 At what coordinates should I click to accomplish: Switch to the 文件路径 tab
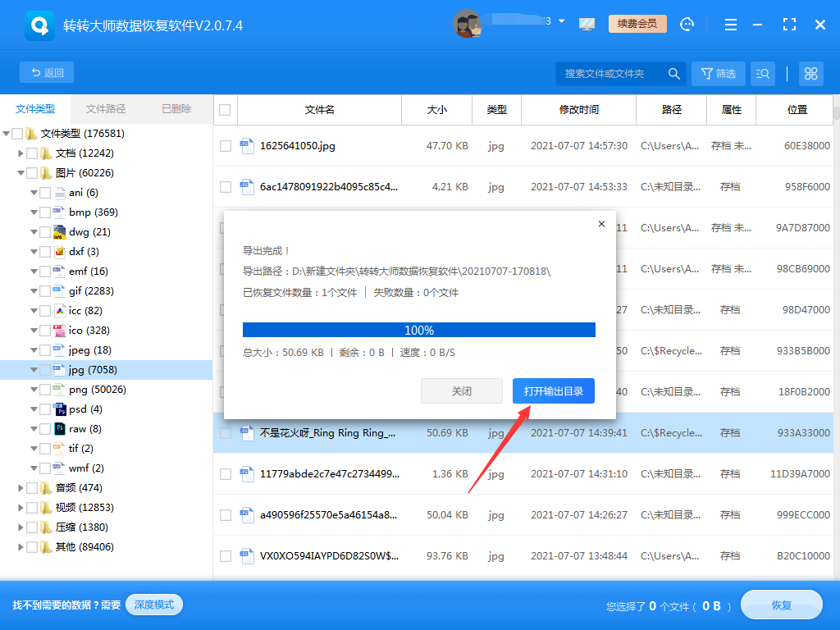pyautogui.click(x=106, y=109)
